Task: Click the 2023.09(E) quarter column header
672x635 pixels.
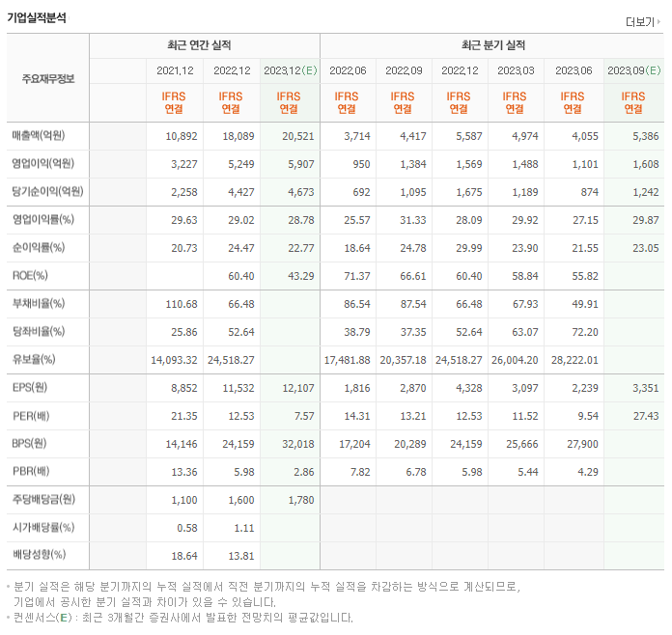Action: [633, 70]
